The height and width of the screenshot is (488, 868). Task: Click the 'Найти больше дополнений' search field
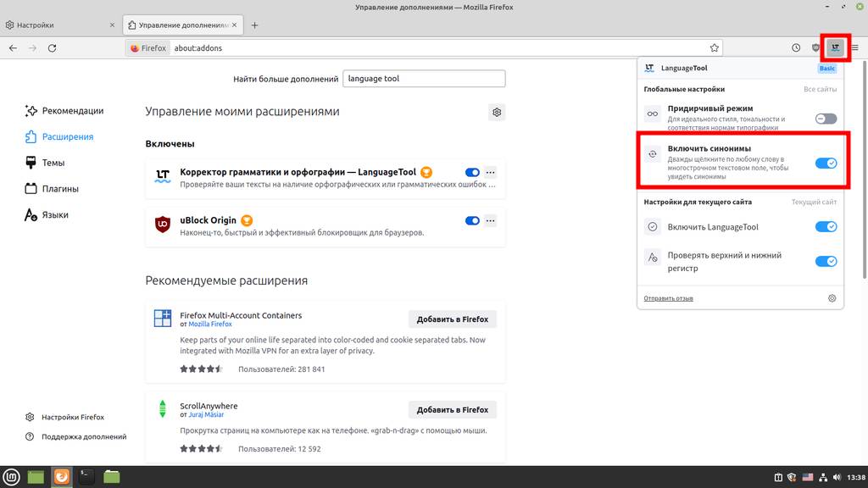click(x=424, y=79)
